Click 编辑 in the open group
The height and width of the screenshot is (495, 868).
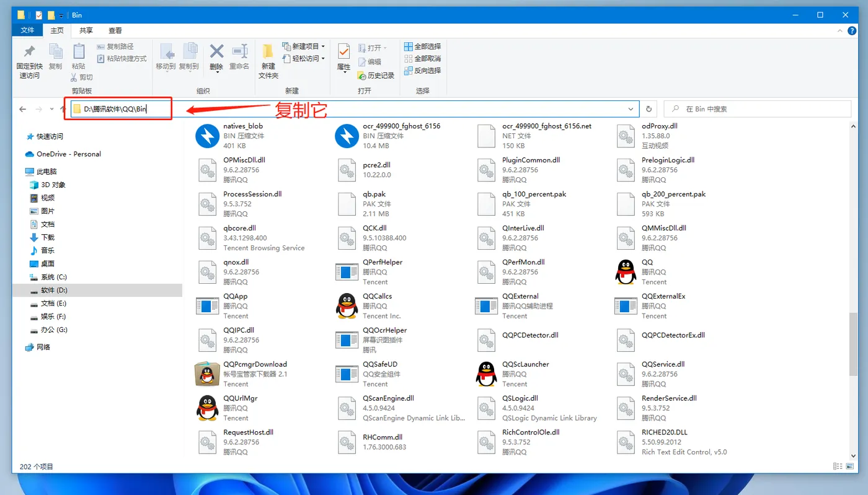pyautogui.click(x=370, y=62)
